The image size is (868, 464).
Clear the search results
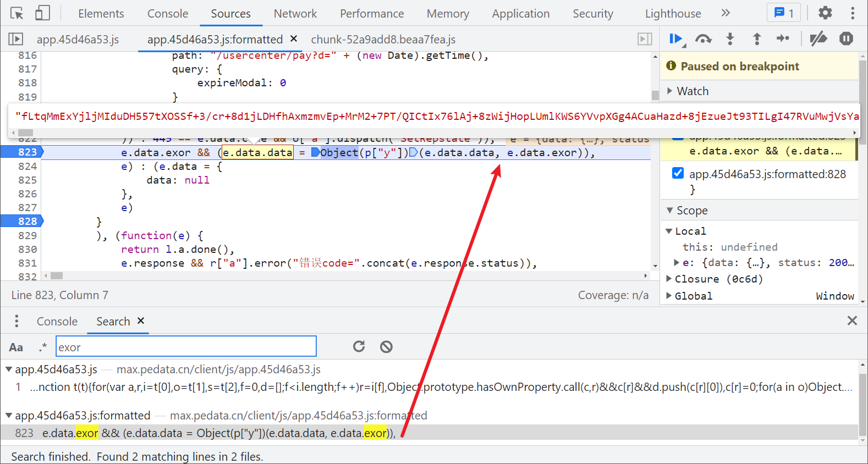[x=386, y=346]
